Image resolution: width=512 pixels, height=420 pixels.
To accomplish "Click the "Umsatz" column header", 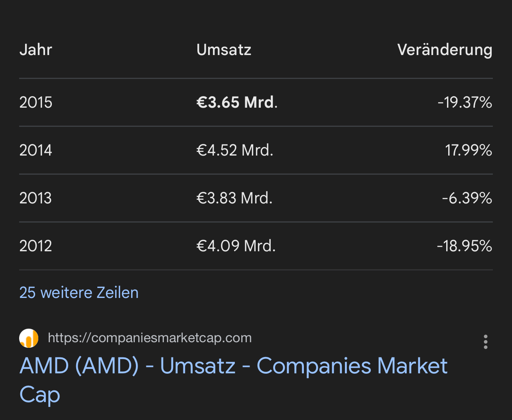I will coord(224,50).
